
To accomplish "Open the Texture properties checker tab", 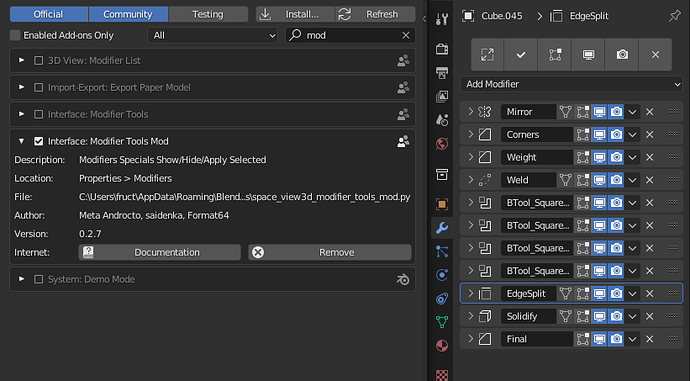I will click(x=442, y=374).
